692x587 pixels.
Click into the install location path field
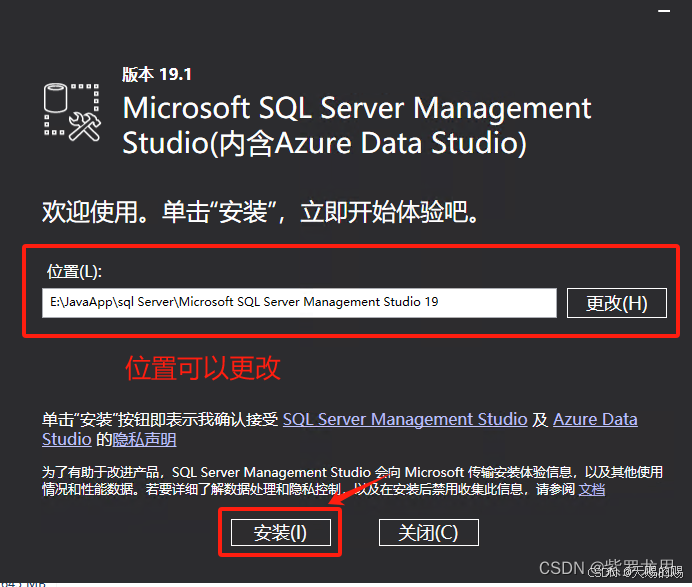(x=299, y=303)
